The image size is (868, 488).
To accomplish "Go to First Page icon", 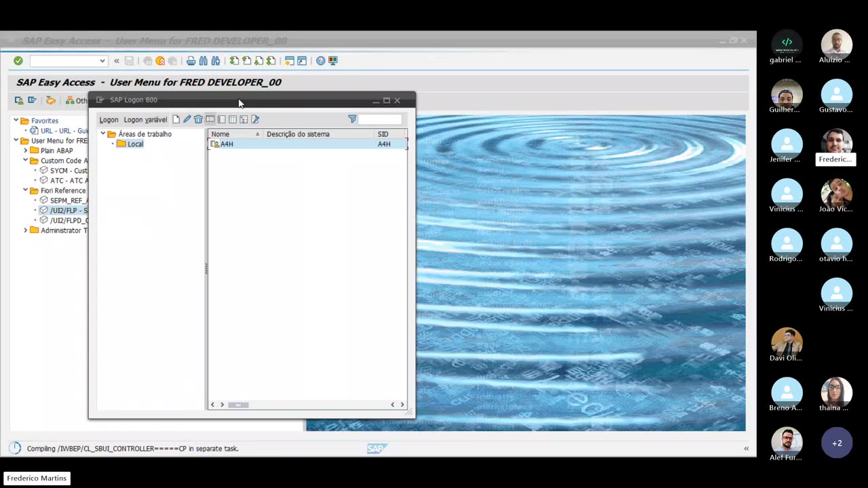I will 234,61.
